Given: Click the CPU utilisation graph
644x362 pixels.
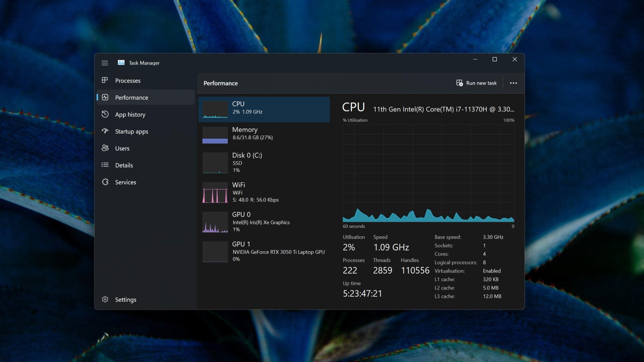Looking at the screenshot, I should coord(428,173).
